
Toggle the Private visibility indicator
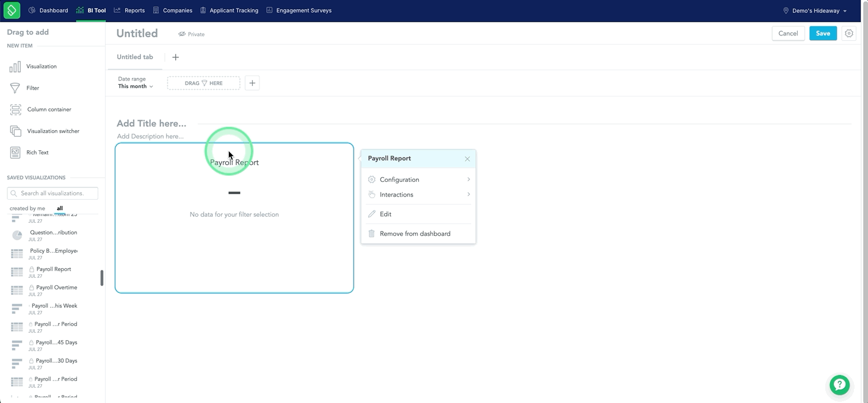[x=192, y=34]
